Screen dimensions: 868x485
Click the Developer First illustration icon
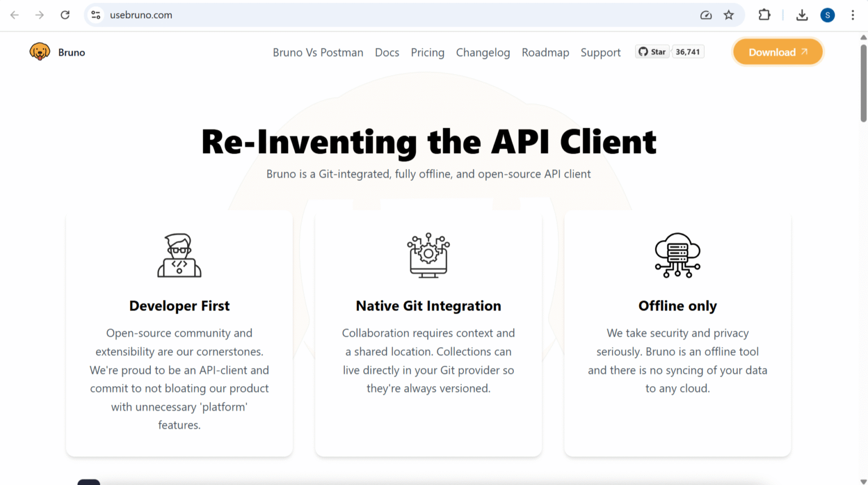pyautogui.click(x=179, y=256)
